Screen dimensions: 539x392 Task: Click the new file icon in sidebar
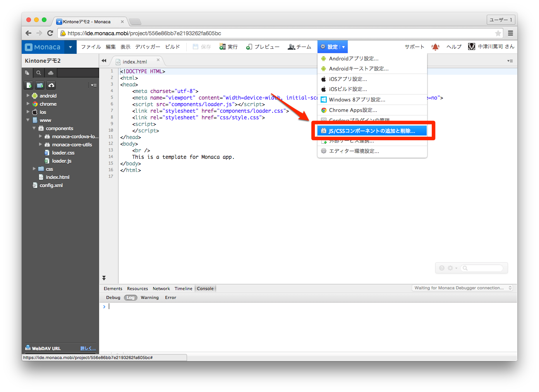pos(29,85)
